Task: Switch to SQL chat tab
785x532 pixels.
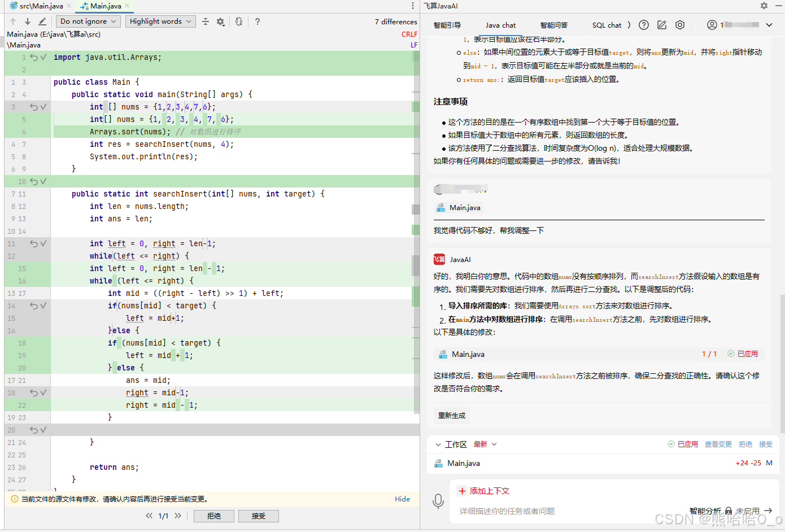Action: point(607,25)
